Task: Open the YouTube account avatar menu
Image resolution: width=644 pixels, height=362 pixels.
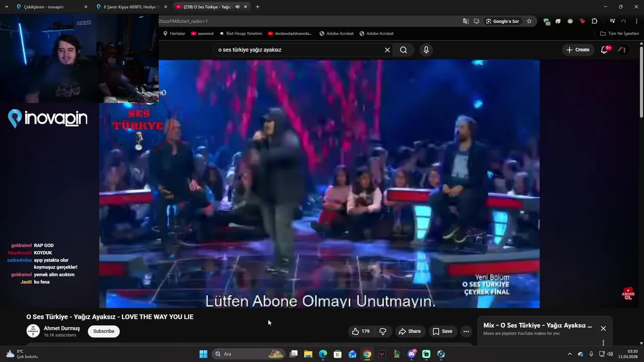Action: coord(622,50)
